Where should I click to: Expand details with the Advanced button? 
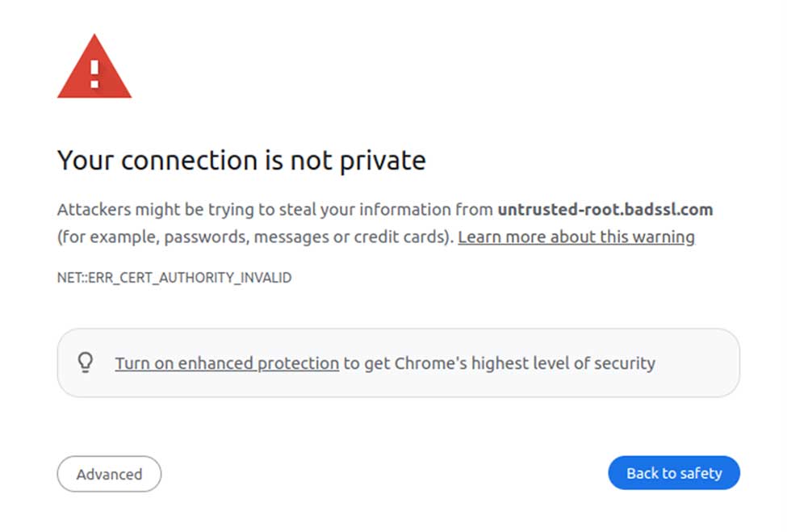[x=109, y=474]
